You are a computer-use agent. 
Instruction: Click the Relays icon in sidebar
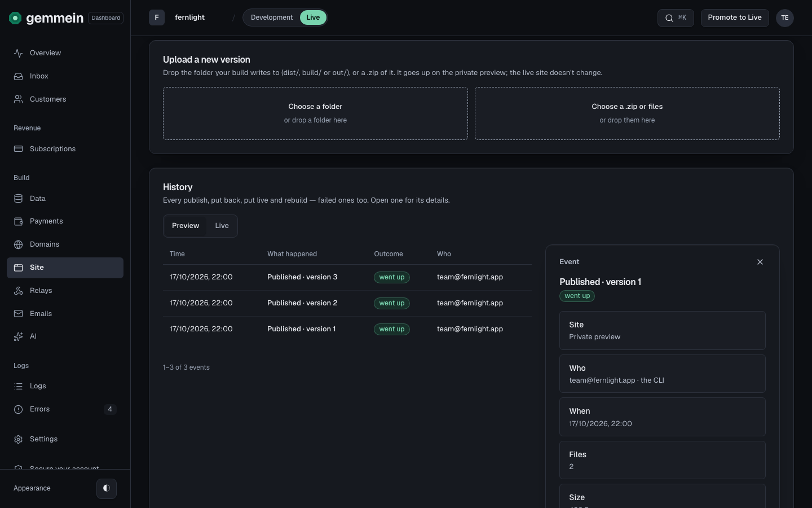click(19, 291)
